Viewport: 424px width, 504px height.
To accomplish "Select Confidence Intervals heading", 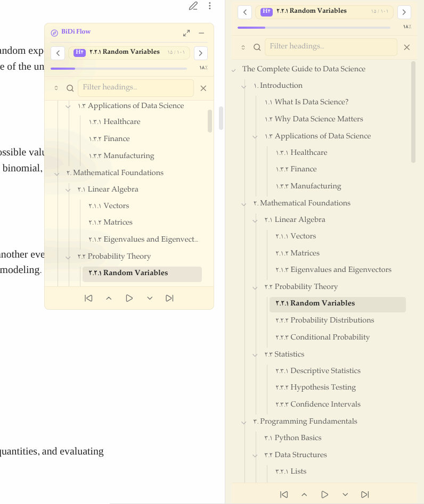I will (x=318, y=404).
